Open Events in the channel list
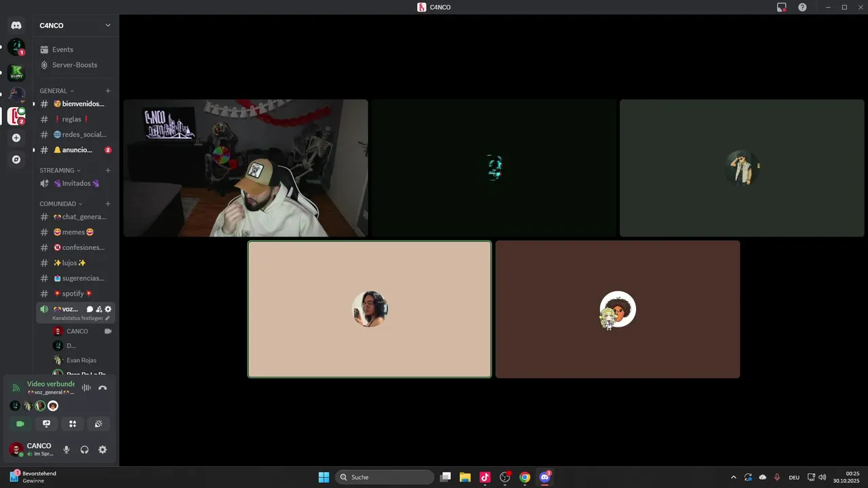Image resolution: width=868 pixels, height=488 pixels. 77,49
